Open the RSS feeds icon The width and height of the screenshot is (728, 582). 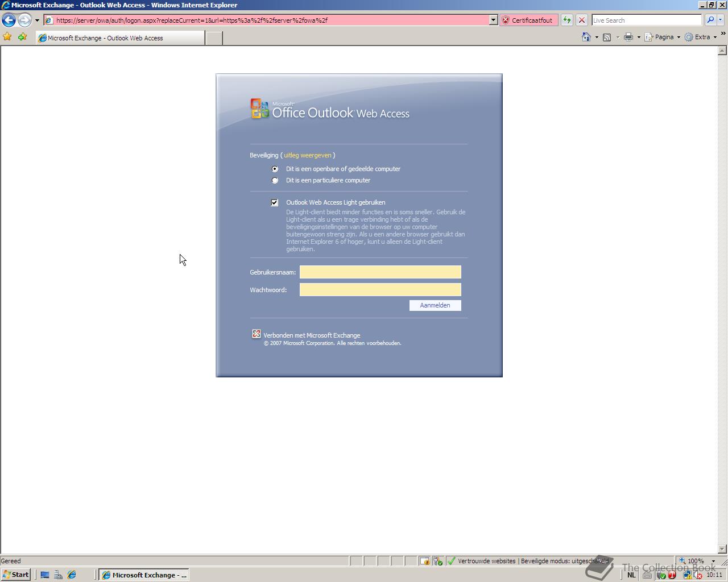[607, 38]
